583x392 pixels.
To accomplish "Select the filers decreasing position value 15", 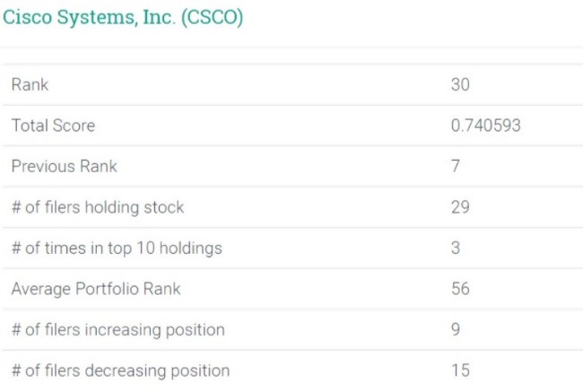I will pyautogui.click(x=460, y=370).
